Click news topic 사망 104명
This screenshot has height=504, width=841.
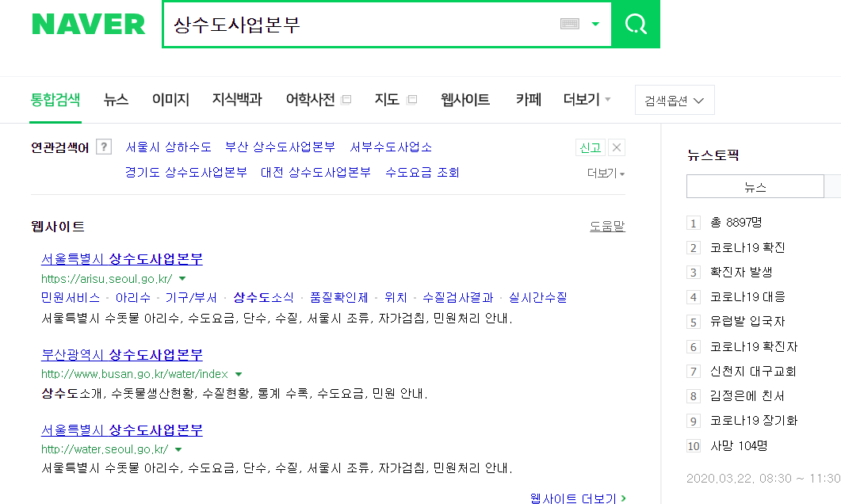tap(739, 446)
